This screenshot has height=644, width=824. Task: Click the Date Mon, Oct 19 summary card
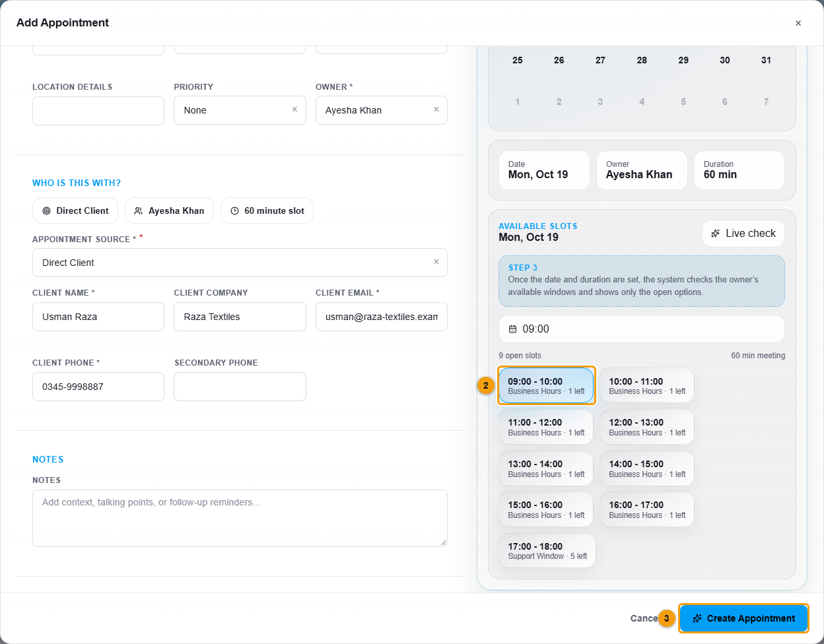(x=544, y=170)
